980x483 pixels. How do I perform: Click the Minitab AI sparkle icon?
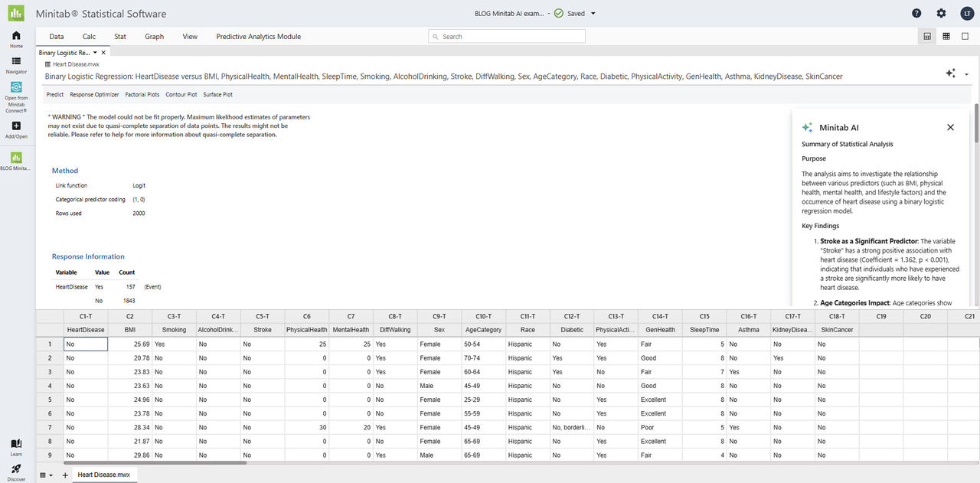(x=950, y=73)
